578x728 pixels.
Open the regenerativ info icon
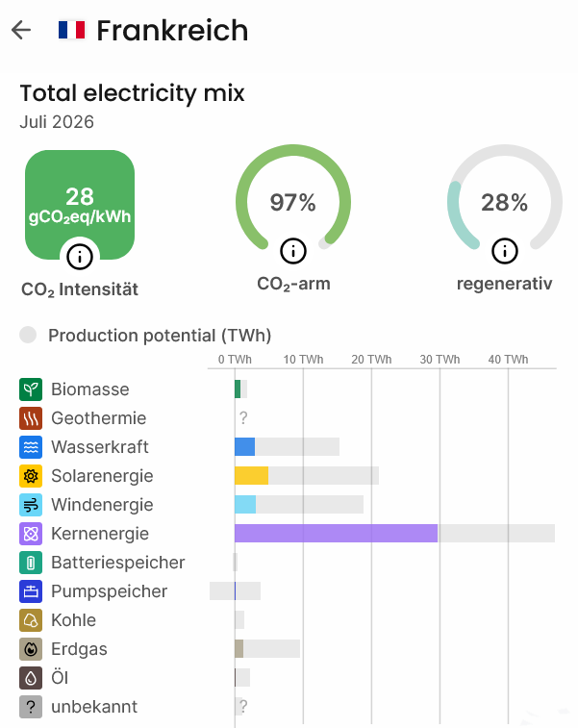(504, 251)
